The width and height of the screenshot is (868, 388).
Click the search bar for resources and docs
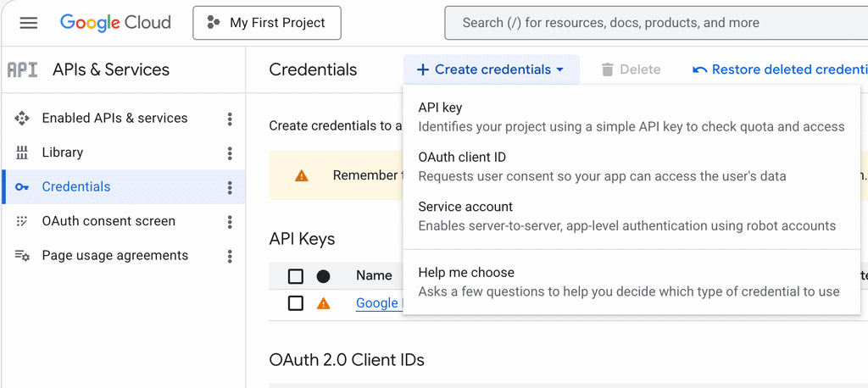656,23
